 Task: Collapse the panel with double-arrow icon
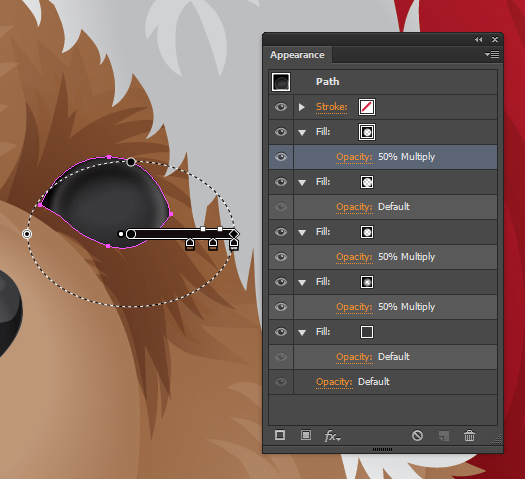[478, 39]
